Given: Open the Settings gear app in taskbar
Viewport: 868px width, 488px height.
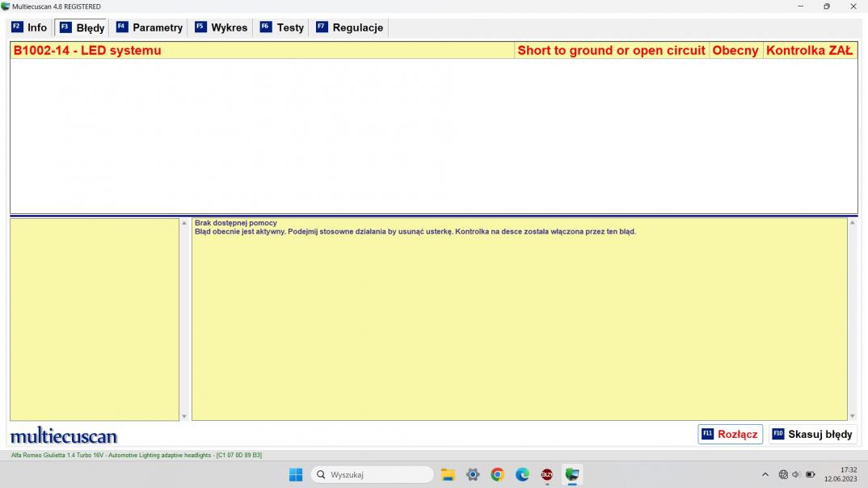Looking at the screenshot, I should click(473, 475).
